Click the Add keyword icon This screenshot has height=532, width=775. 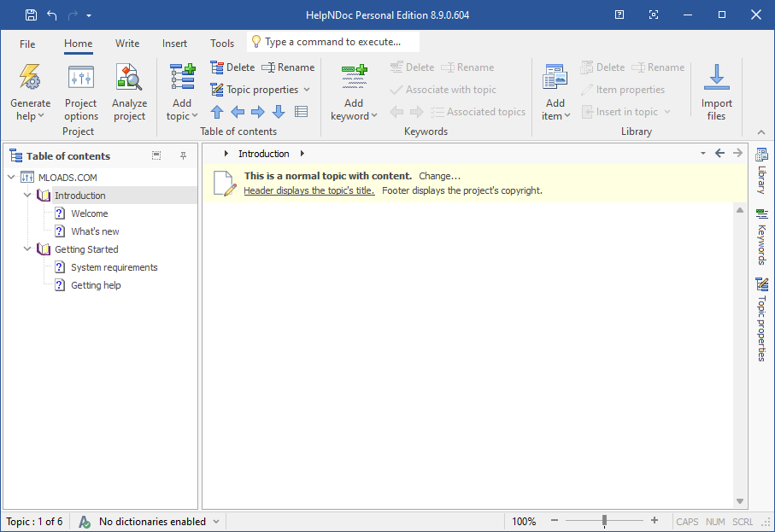tap(355, 77)
